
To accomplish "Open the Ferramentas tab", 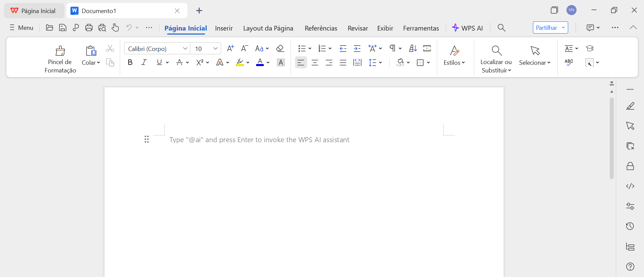I will [x=421, y=28].
